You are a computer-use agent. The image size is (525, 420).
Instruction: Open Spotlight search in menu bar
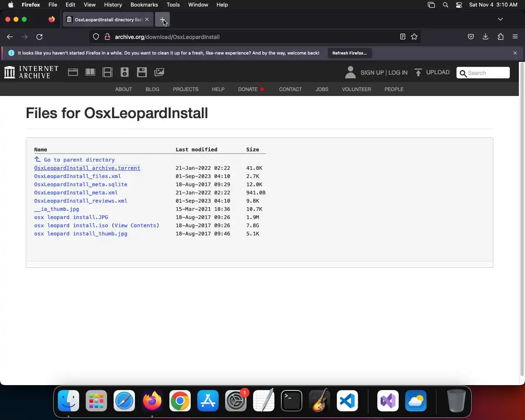tap(445, 5)
